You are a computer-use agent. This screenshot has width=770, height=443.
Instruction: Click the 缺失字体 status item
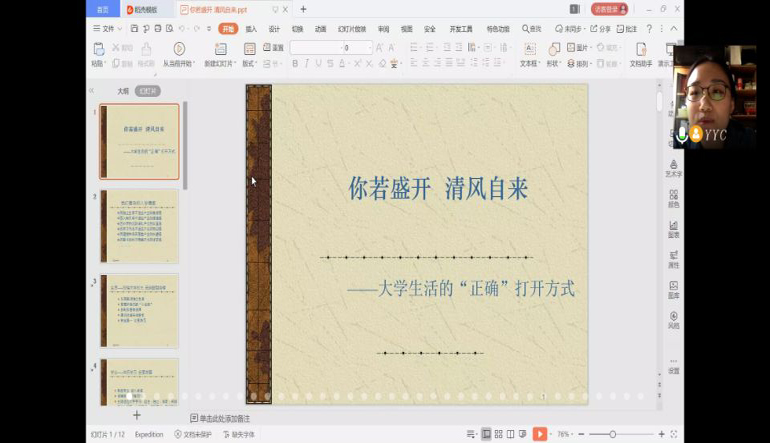tap(239, 435)
